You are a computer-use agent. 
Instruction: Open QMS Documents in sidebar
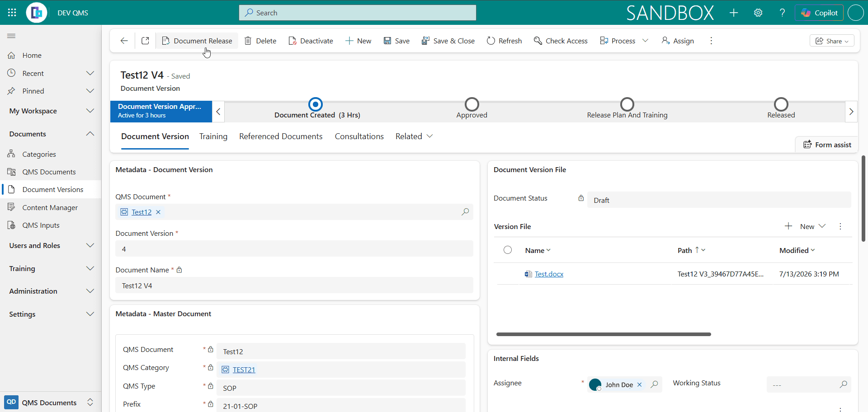pos(49,172)
